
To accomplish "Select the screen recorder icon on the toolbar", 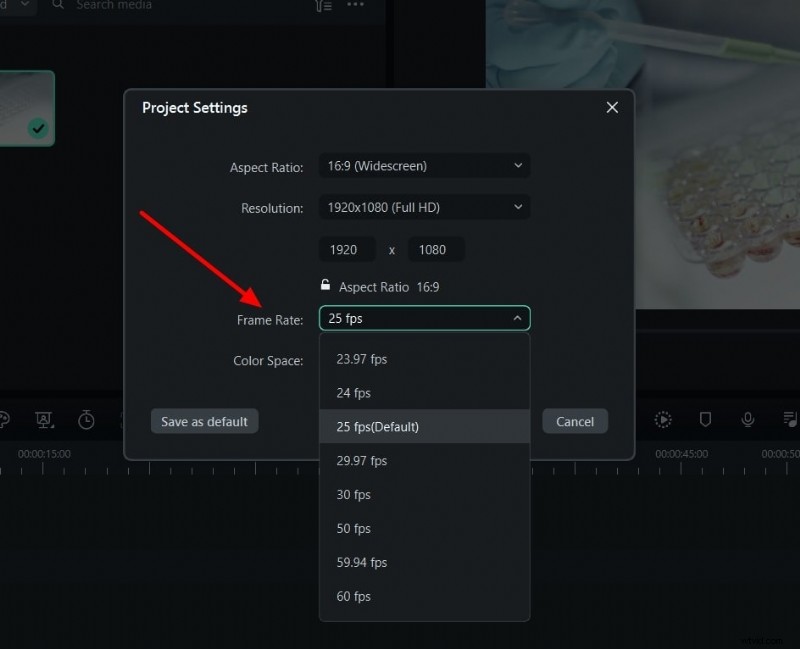I will pyautogui.click(x=44, y=421).
